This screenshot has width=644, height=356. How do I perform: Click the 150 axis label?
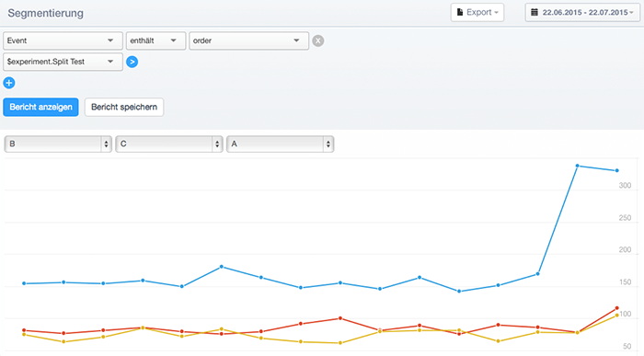(625, 282)
